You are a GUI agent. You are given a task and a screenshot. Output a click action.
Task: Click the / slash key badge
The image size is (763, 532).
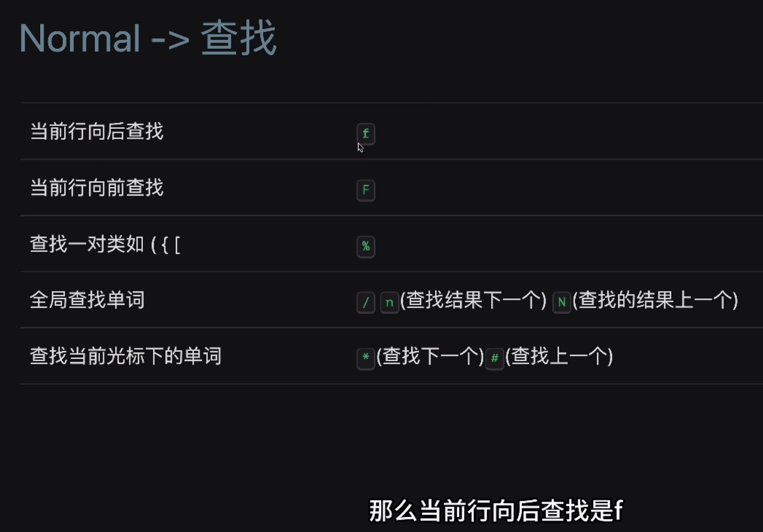click(x=365, y=302)
